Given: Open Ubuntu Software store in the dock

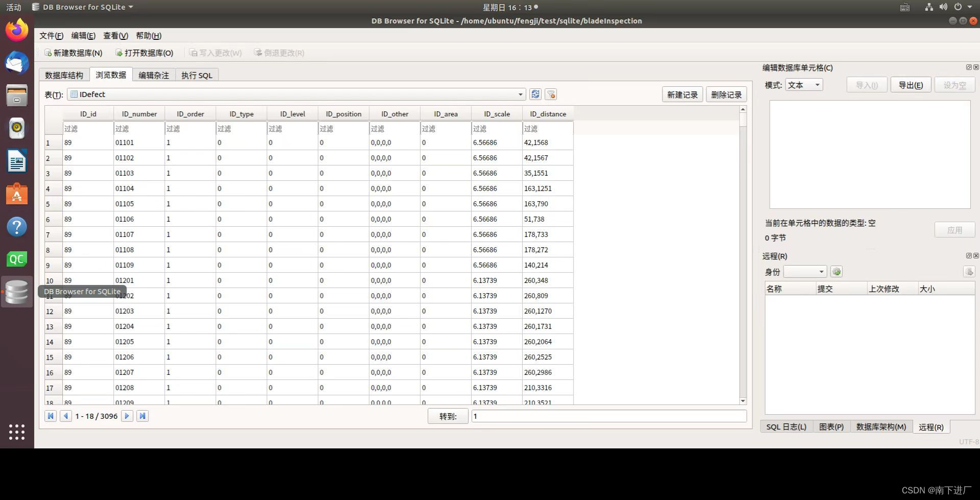Looking at the screenshot, I should point(17,194).
